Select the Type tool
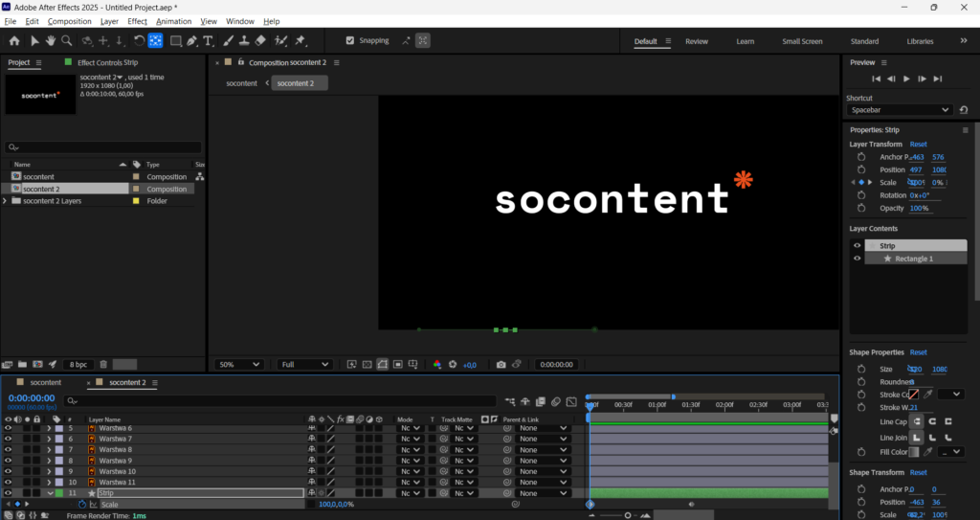 208,40
